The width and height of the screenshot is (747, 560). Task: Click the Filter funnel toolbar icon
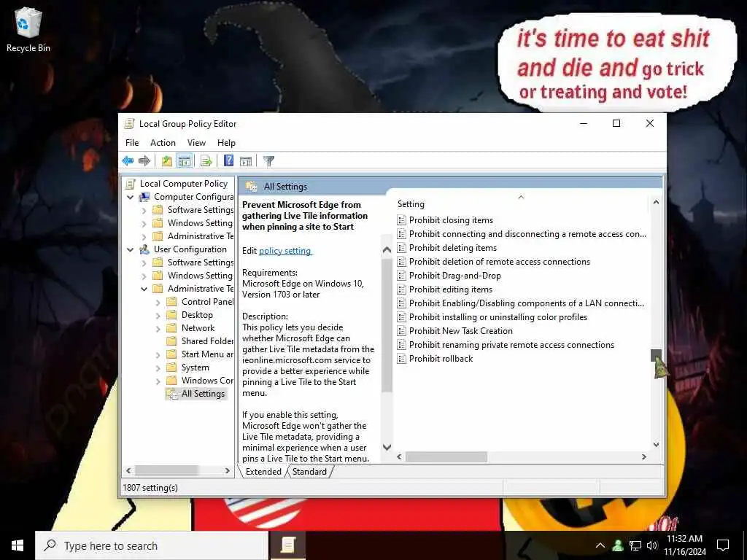[x=268, y=161]
